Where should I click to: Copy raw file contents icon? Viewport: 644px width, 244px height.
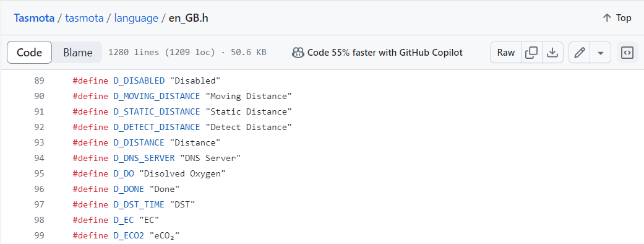click(531, 52)
